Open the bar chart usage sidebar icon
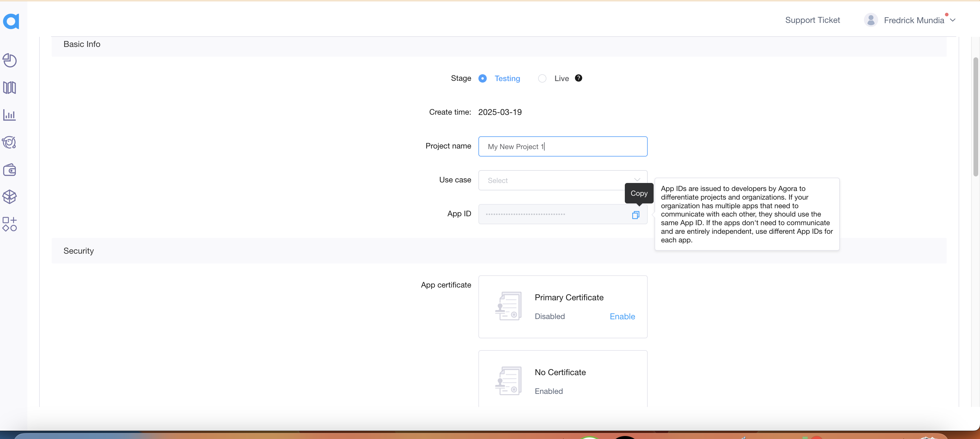 click(x=10, y=115)
